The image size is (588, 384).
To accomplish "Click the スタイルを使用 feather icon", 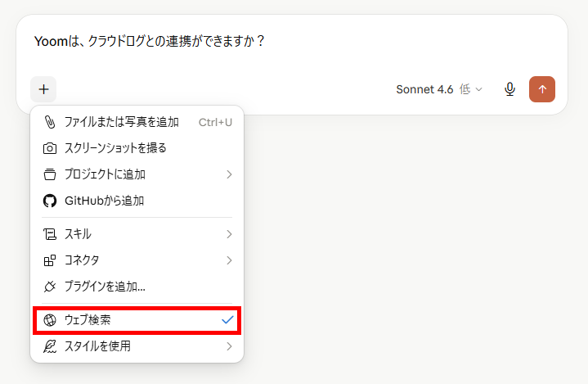I will (x=50, y=346).
